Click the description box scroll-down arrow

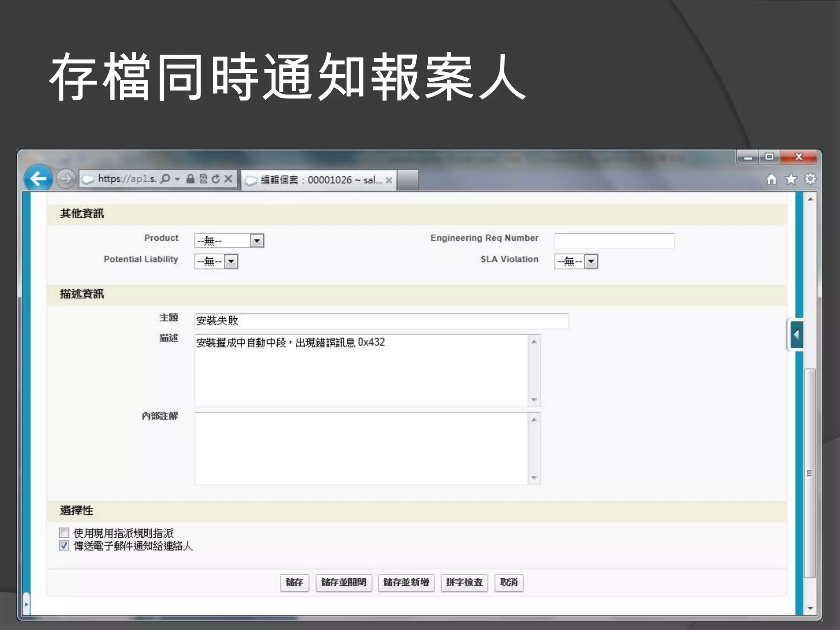pyautogui.click(x=534, y=399)
